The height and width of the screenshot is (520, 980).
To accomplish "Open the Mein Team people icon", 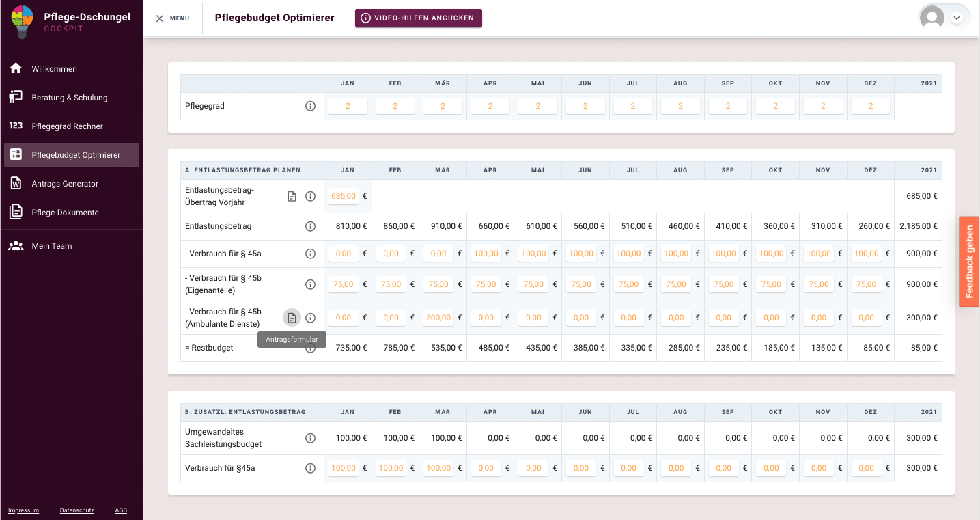I will (16, 245).
